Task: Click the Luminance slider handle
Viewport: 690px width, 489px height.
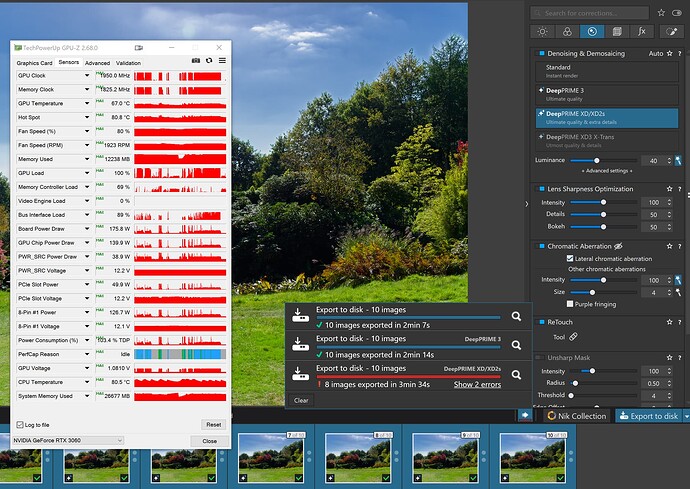Action: click(x=598, y=160)
